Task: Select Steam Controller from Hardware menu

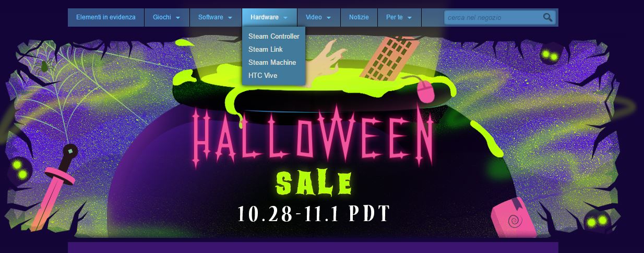Action: point(274,36)
